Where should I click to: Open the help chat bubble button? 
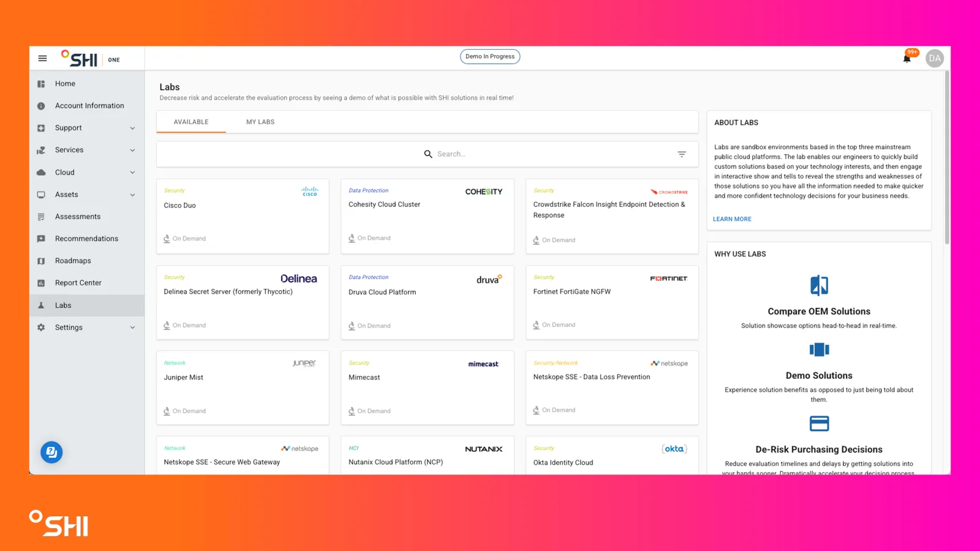tap(51, 452)
